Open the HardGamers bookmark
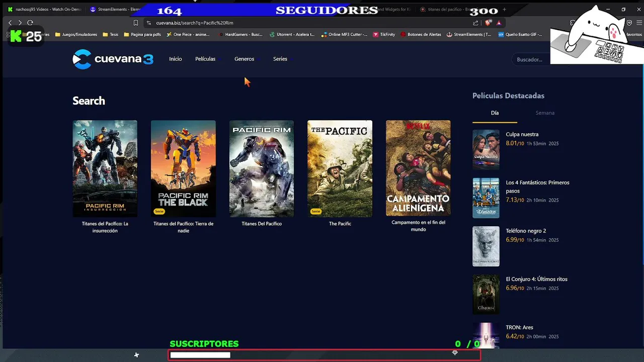644x362 pixels. coord(240,35)
